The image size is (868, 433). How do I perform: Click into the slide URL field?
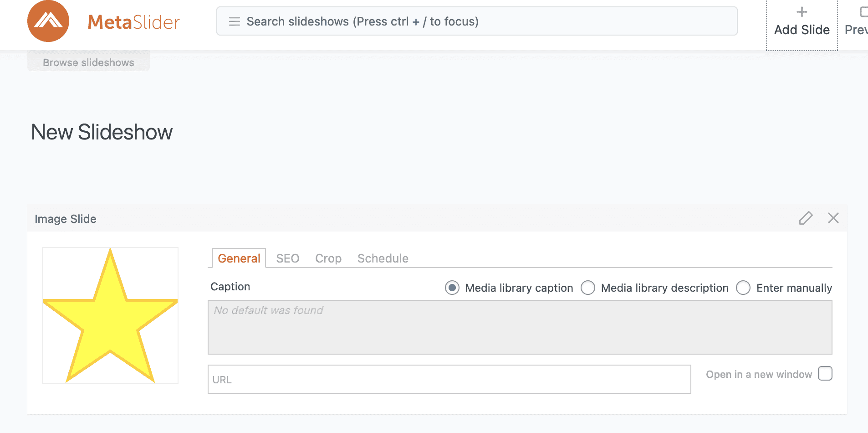tap(449, 379)
